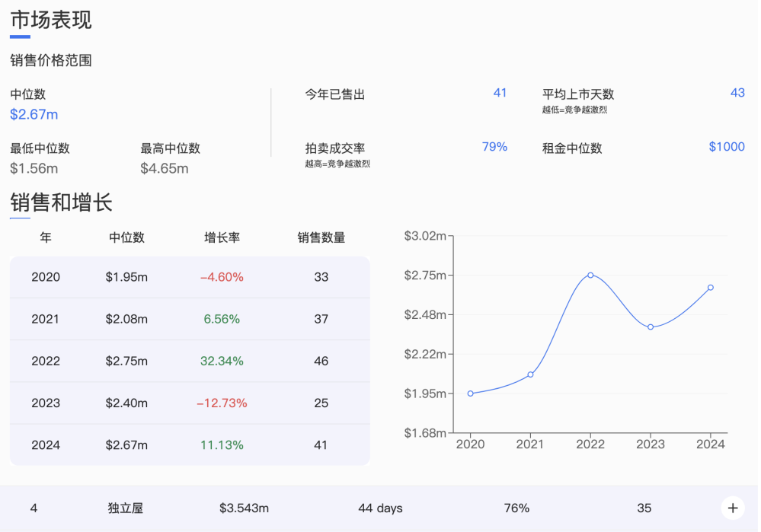Click the 2023 chart data point
Image resolution: width=761 pixels, height=532 pixels.
point(651,327)
